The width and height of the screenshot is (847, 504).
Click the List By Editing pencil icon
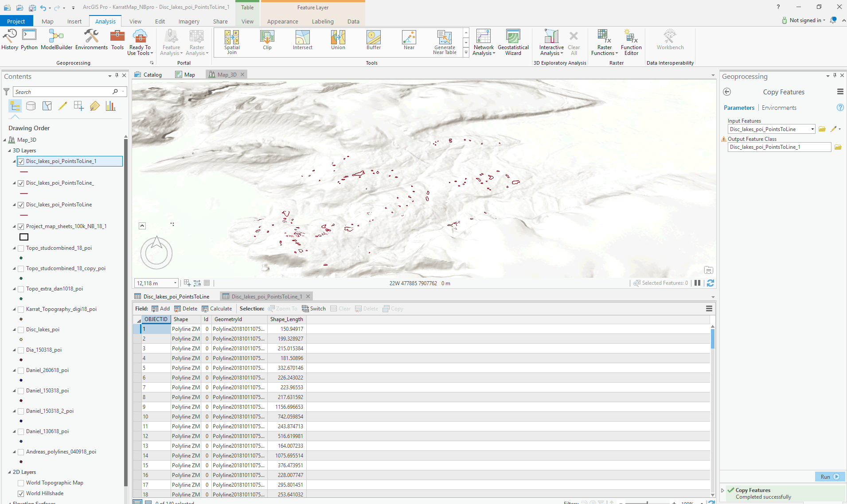pos(63,106)
